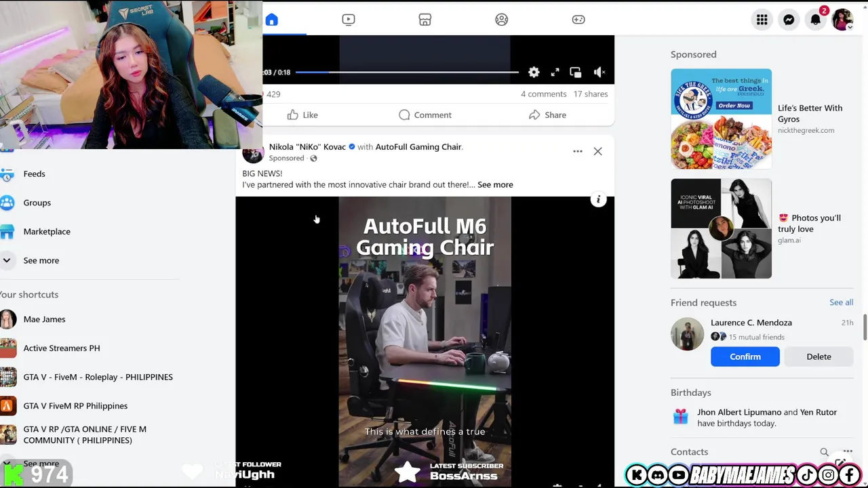Open Laurence C. Mendoza's profile photo
This screenshot has width=868, height=488.
click(x=687, y=334)
